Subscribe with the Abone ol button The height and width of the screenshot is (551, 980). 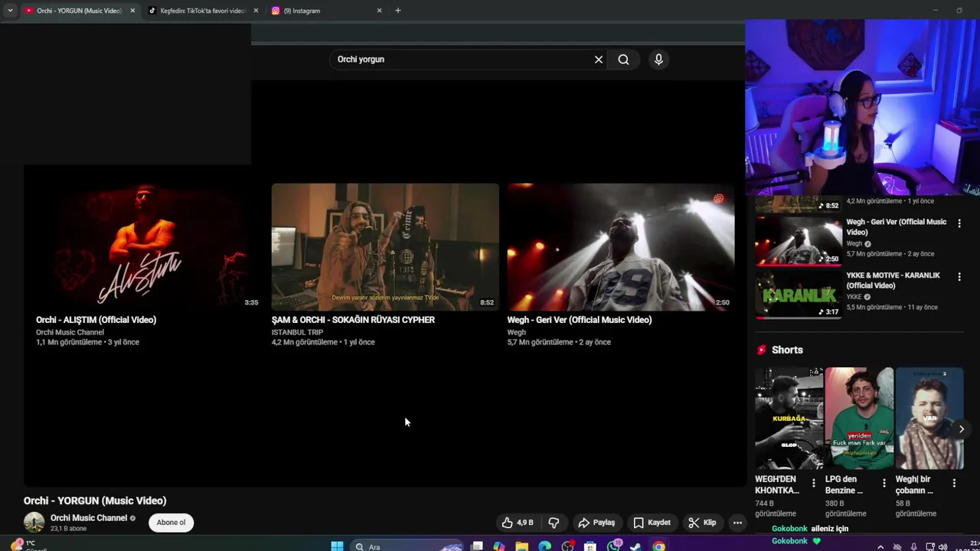[x=171, y=523]
